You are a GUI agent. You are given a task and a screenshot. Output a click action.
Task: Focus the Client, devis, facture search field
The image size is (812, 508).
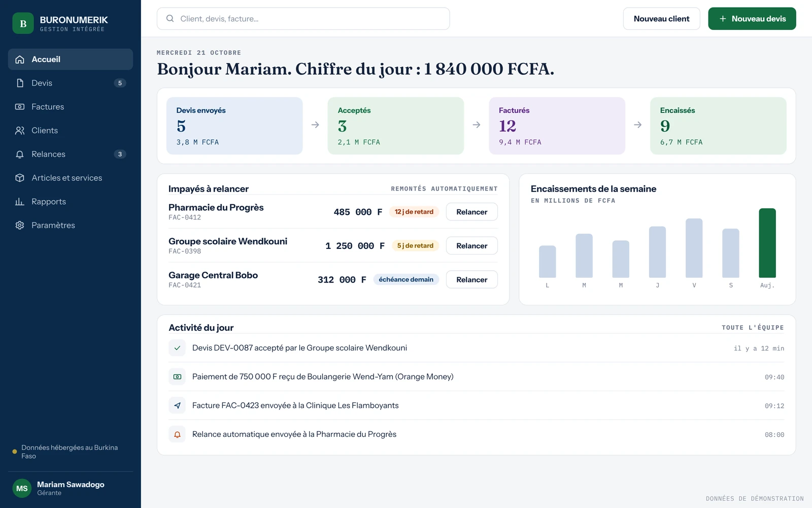[x=303, y=19]
